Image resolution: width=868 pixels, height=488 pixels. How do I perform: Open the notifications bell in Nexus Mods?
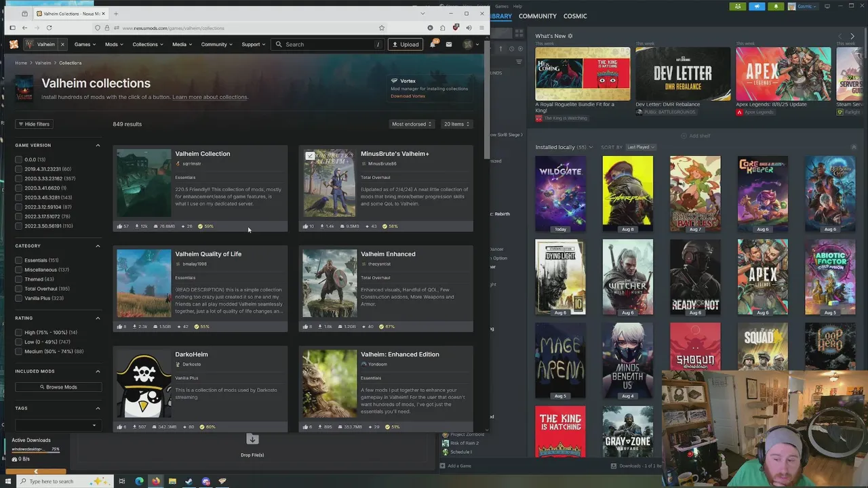tap(433, 45)
